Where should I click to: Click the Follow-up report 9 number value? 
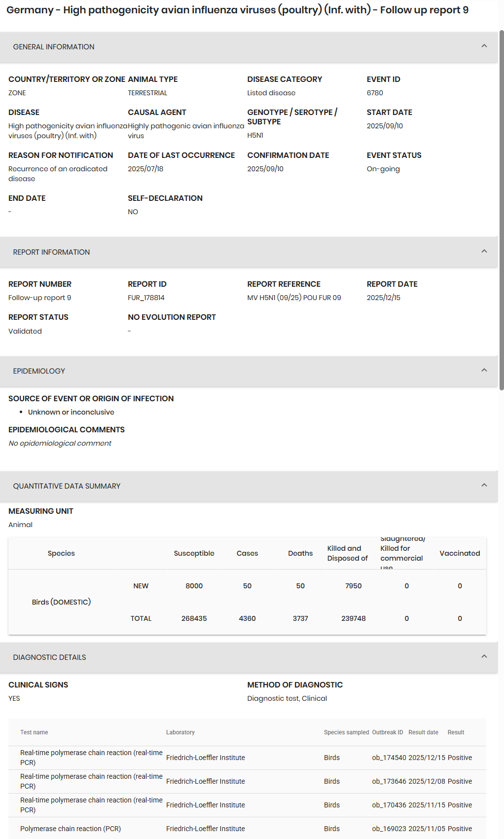[x=39, y=298]
